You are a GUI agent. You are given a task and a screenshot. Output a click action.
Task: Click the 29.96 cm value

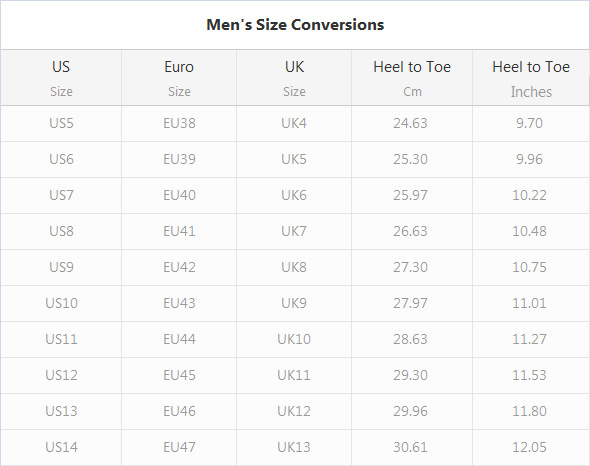click(411, 411)
